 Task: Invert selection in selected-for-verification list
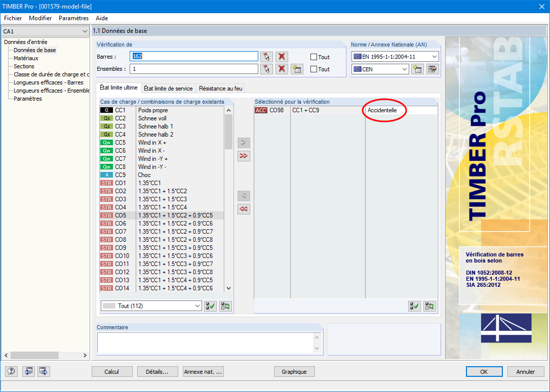(x=429, y=306)
